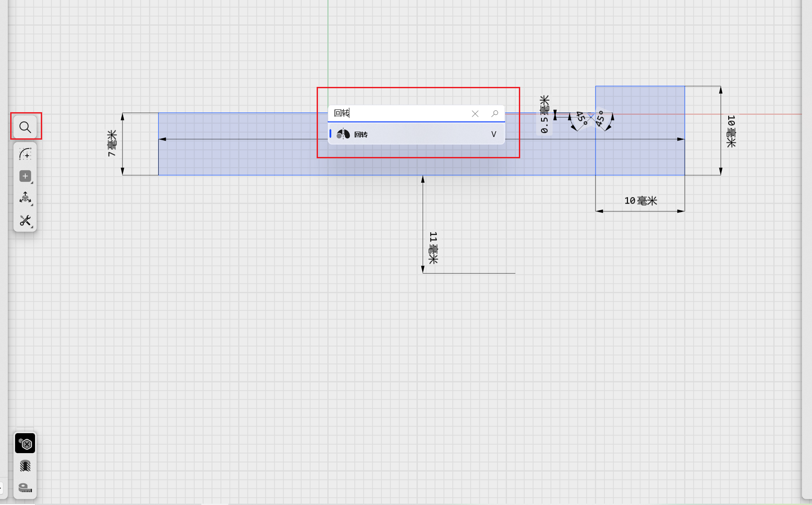This screenshot has width=812, height=505.
Task: Click the magnifier icon inside the search box
Action: click(494, 114)
